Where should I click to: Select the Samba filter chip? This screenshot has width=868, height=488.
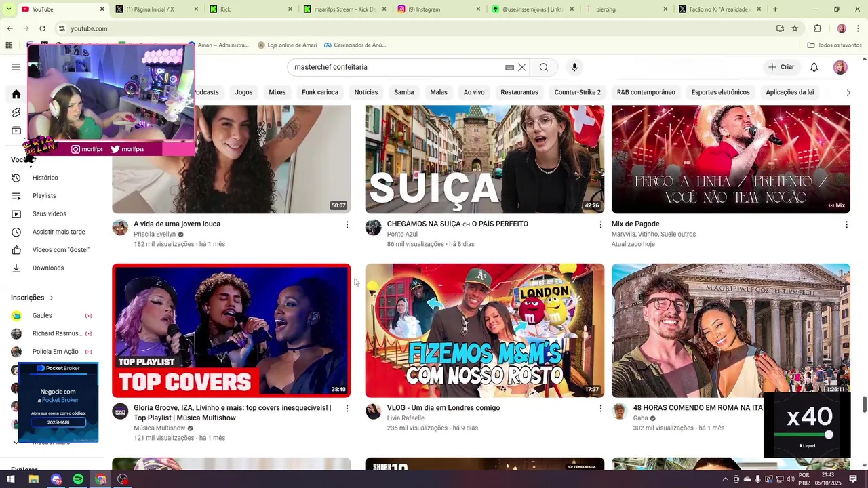coord(404,92)
